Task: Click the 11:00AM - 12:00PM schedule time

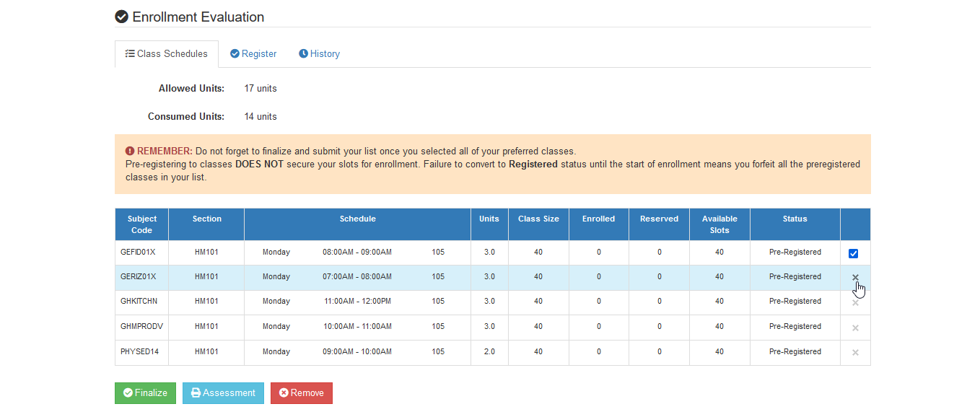Action: click(x=357, y=302)
